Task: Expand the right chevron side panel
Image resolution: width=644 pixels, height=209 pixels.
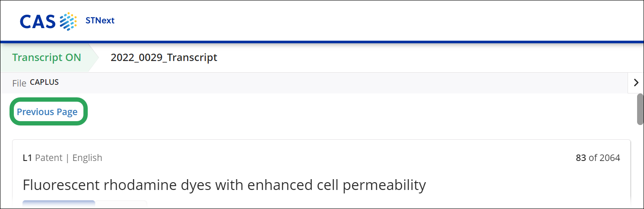Action: pos(635,83)
